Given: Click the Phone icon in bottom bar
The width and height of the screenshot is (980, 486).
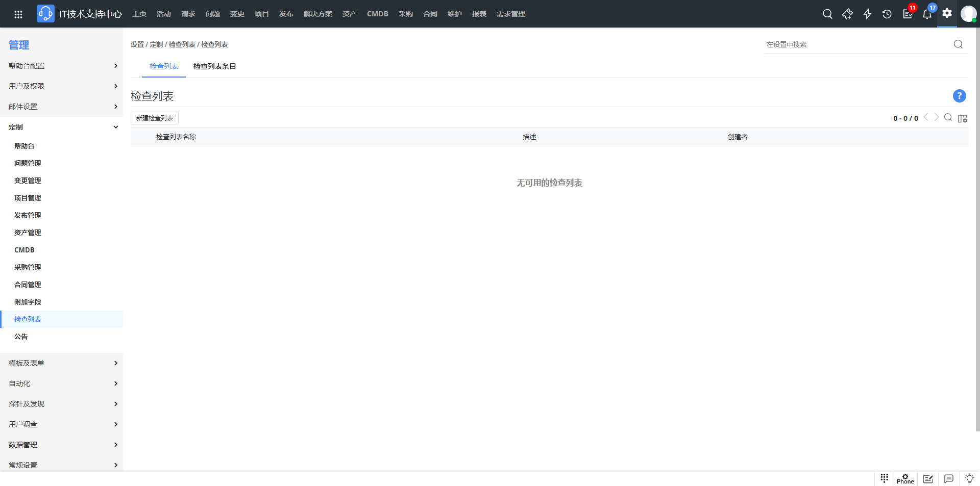Looking at the screenshot, I should coord(905,479).
